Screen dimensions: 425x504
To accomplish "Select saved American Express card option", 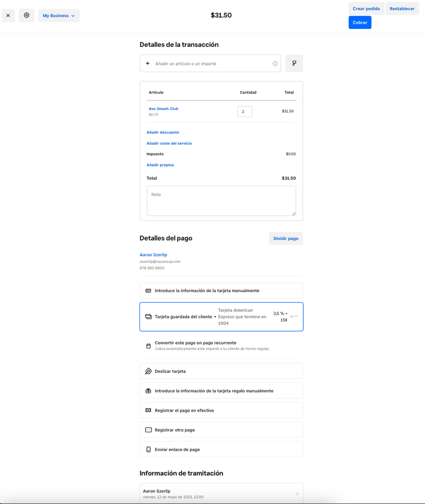I will coord(221,317).
